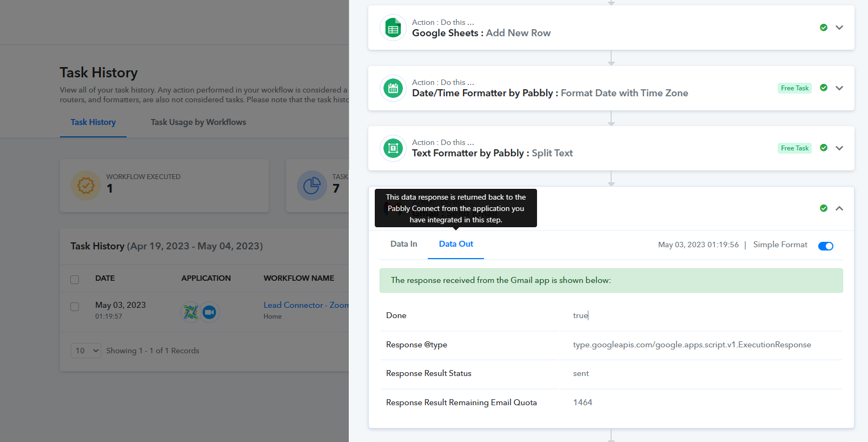
Task: Click the Workflow Executed badge icon
Action: (86, 186)
